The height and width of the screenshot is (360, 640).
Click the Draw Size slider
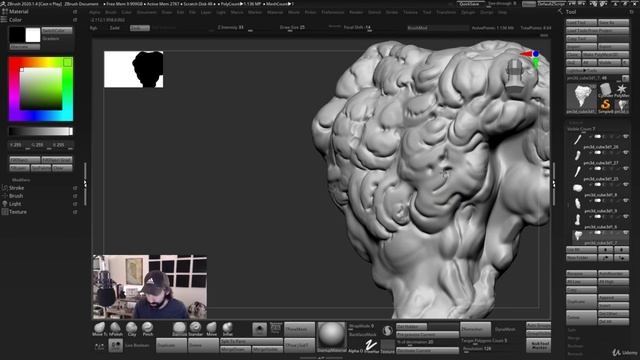pos(292,28)
